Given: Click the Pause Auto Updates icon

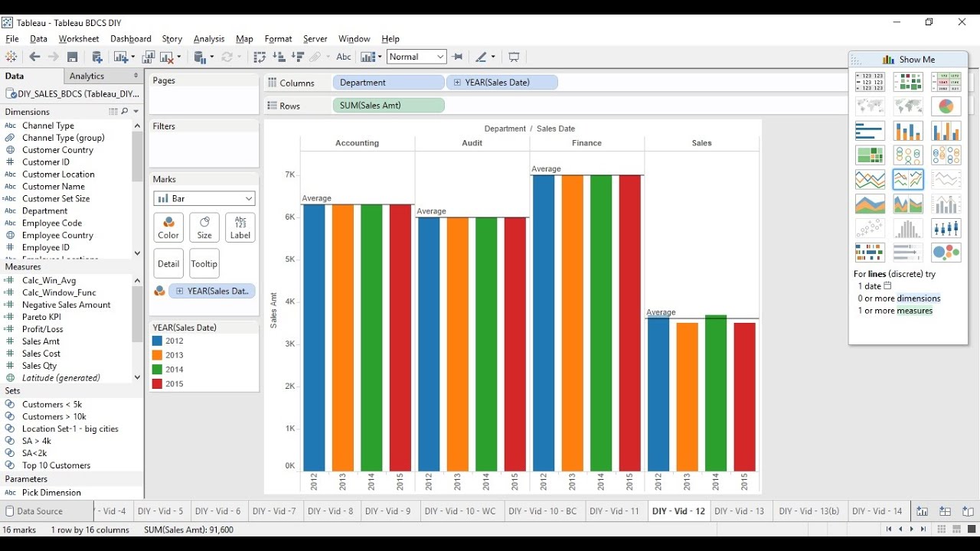Looking at the screenshot, I should click(199, 57).
